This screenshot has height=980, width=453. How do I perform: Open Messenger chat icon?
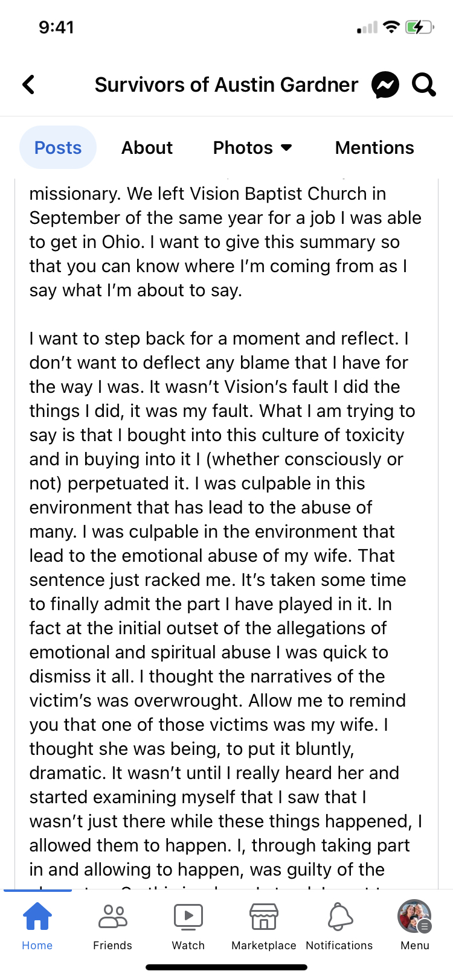click(x=385, y=84)
